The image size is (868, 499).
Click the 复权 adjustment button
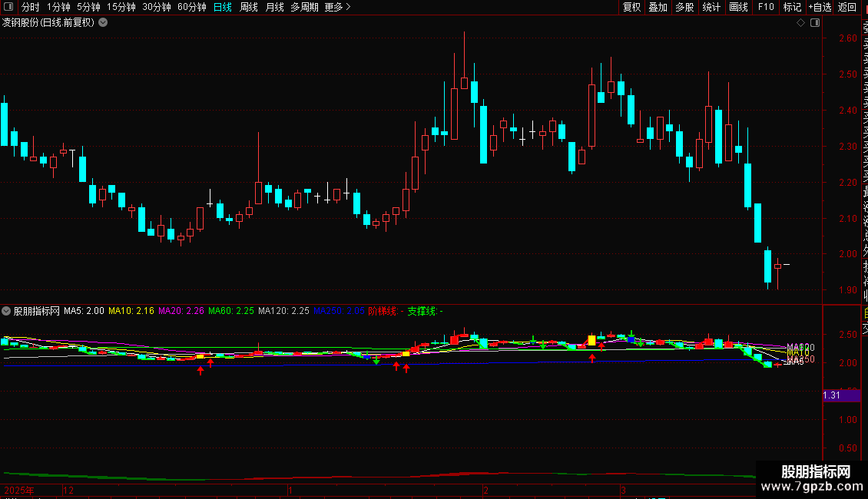pyautogui.click(x=631, y=7)
